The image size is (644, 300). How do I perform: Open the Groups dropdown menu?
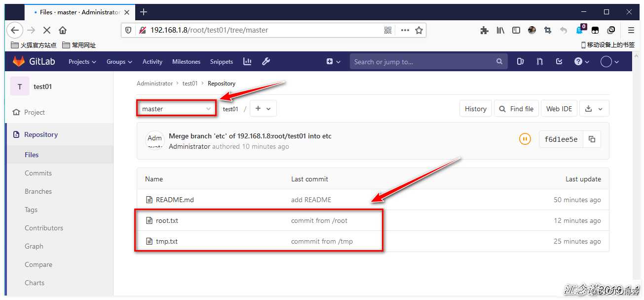point(119,61)
